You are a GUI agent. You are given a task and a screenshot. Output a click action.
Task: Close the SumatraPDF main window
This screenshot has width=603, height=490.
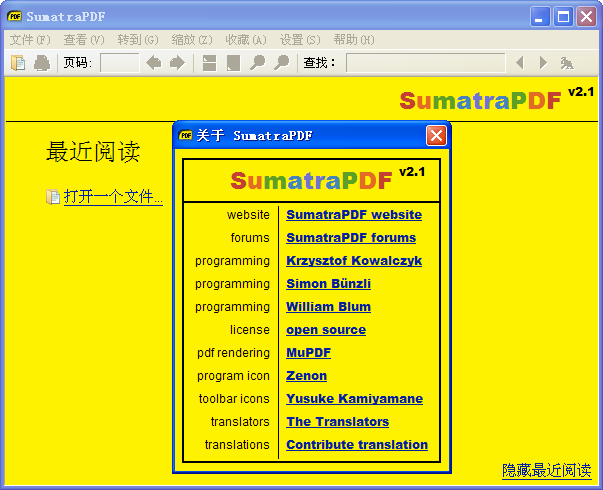(x=586, y=17)
